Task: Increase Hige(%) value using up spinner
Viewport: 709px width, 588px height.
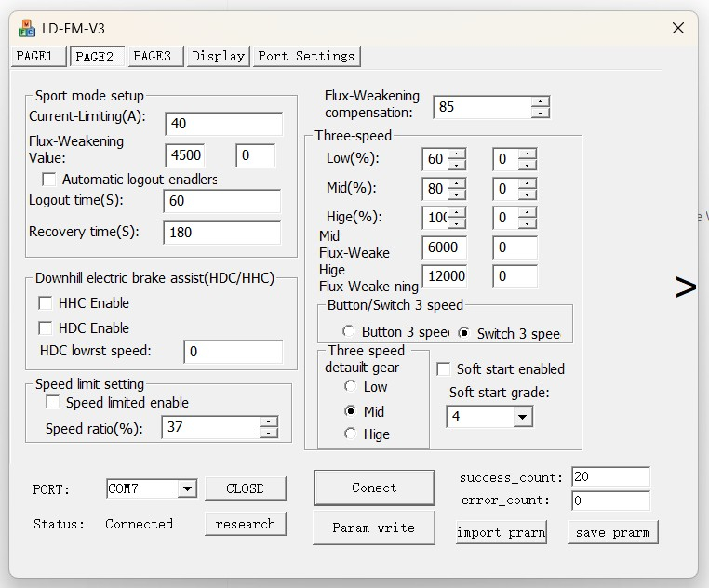Action: [456, 212]
